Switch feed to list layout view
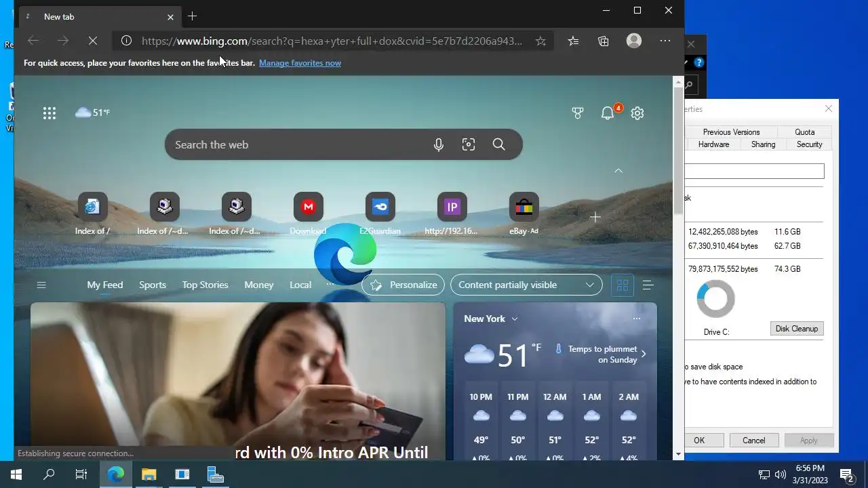The height and width of the screenshot is (488, 868). 648,285
